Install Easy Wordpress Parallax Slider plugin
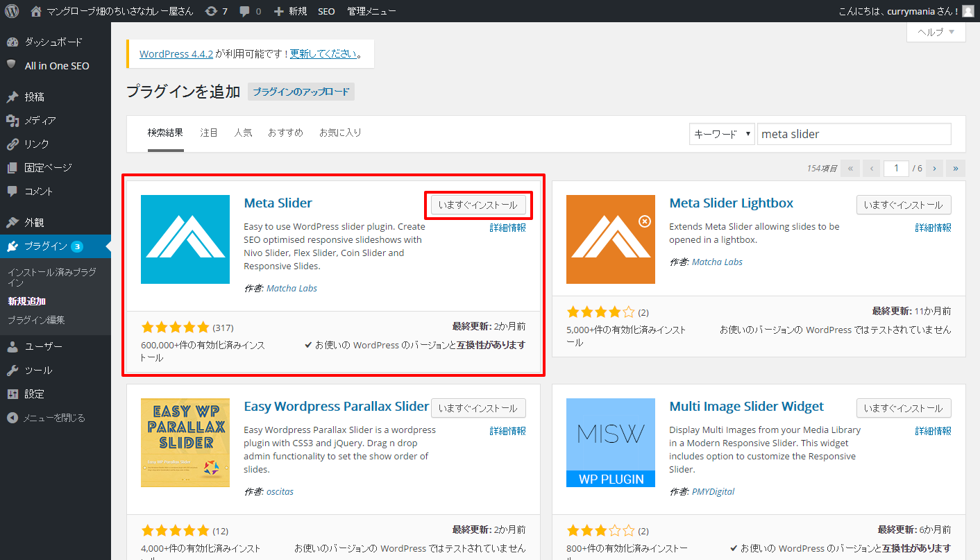980x560 pixels. (x=478, y=408)
